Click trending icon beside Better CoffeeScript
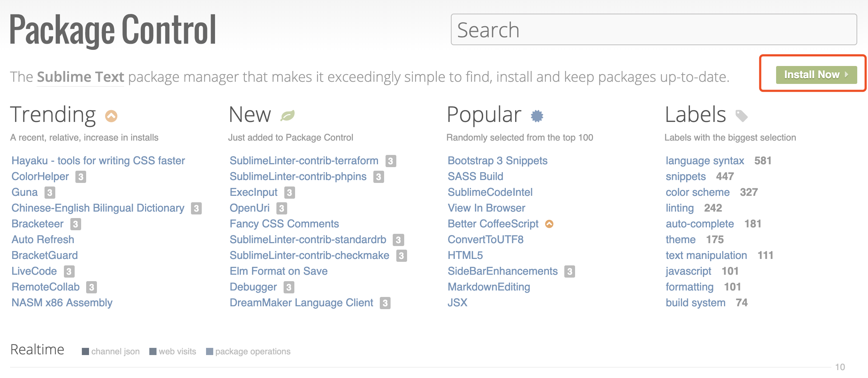The image size is (868, 378). (x=549, y=224)
